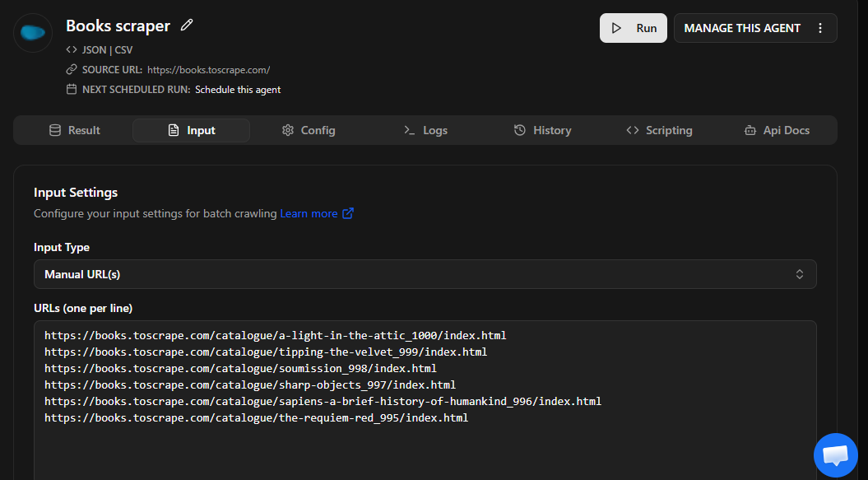
Task: Click the three-dot menu beside Manage This Agent
Action: [x=819, y=28]
